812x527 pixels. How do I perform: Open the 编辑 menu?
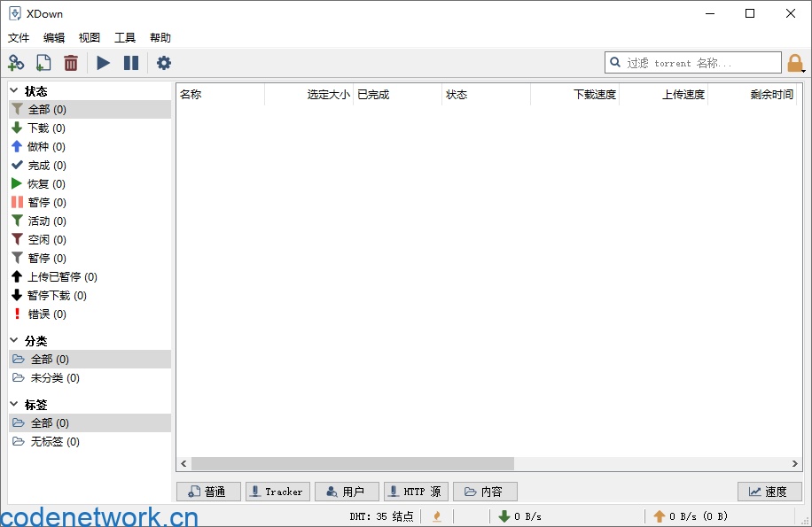pos(54,38)
